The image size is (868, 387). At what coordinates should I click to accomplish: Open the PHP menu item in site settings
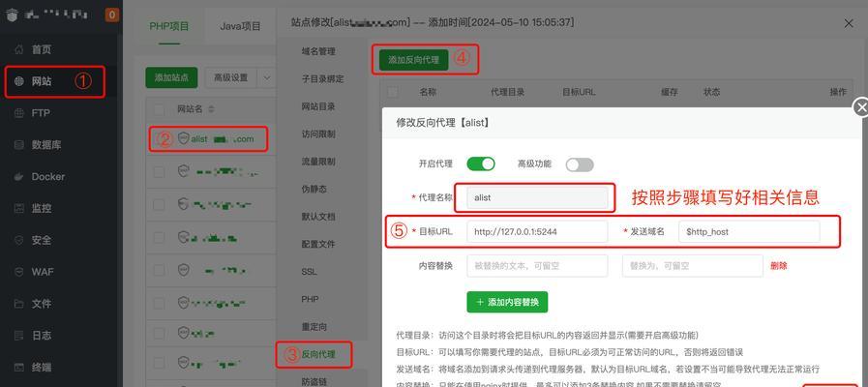tap(310, 299)
